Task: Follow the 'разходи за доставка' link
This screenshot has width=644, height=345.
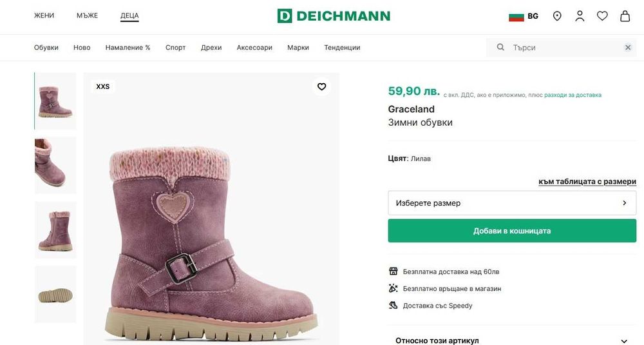Action: click(573, 95)
